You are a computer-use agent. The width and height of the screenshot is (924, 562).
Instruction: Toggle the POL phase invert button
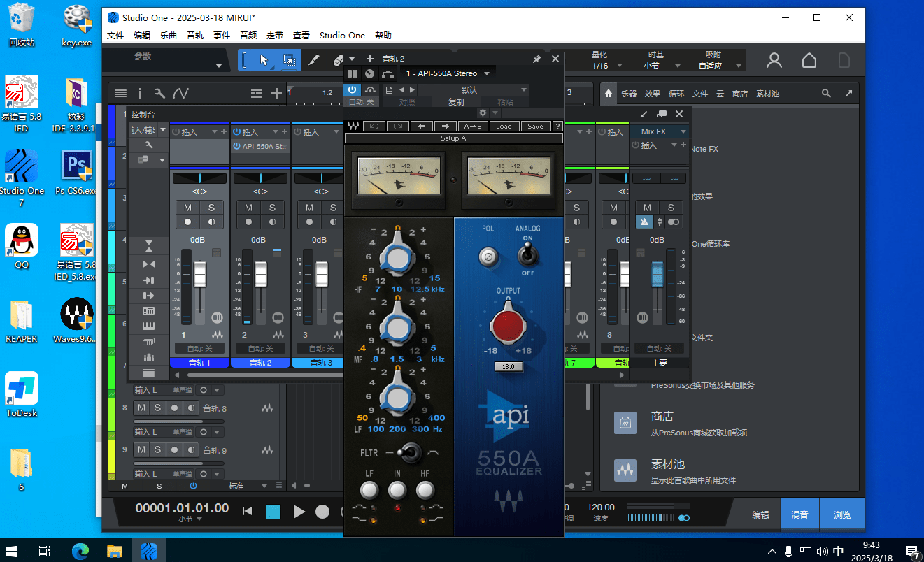(x=488, y=257)
